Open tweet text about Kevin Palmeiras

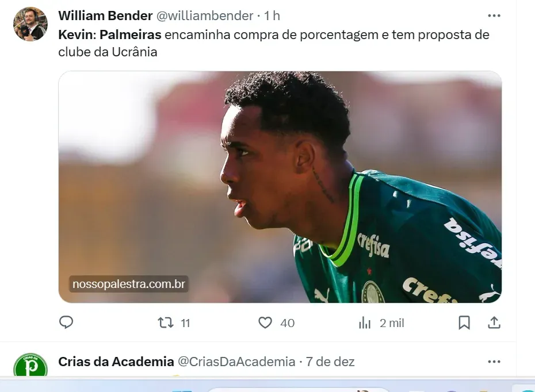(x=274, y=43)
